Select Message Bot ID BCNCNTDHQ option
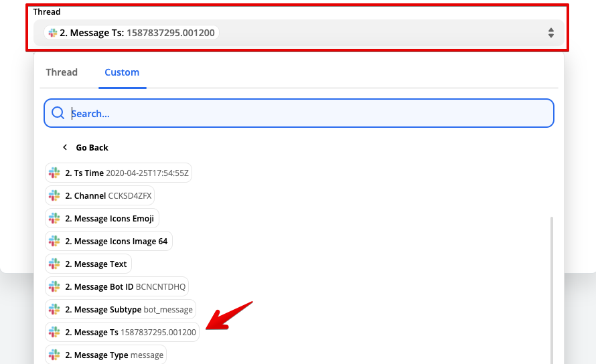 pyautogui.click(x=117, y=286)
